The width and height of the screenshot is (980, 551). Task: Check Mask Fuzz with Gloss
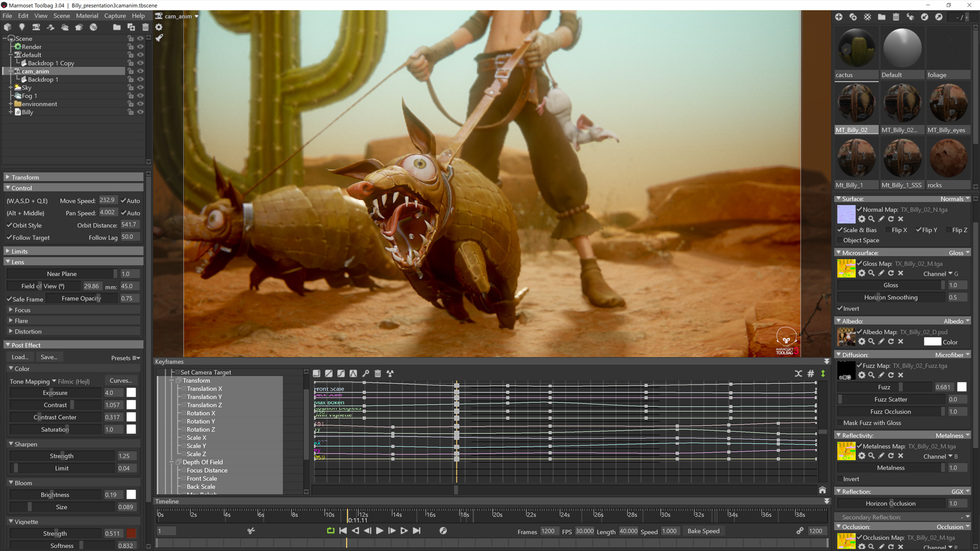tap(840, 423)
